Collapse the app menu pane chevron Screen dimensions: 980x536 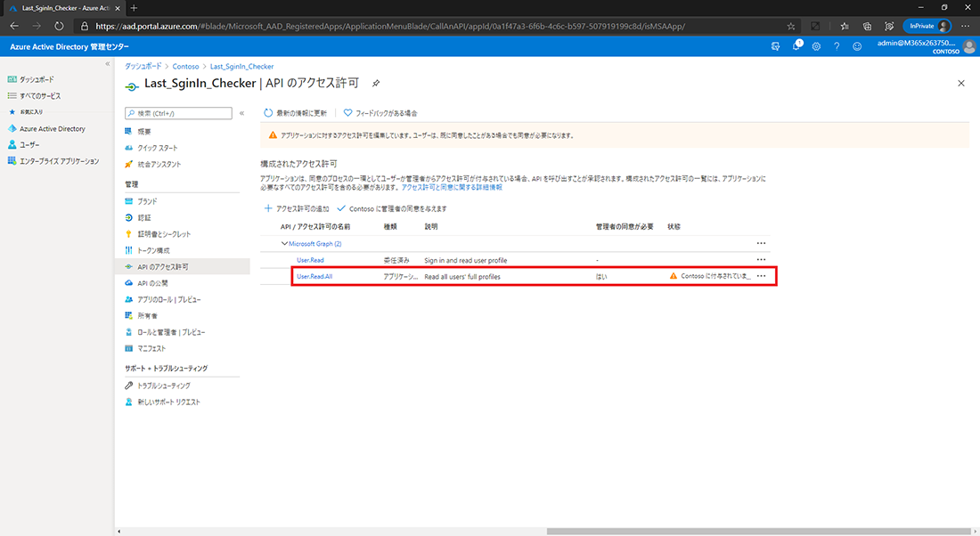[x=241, y=113]
